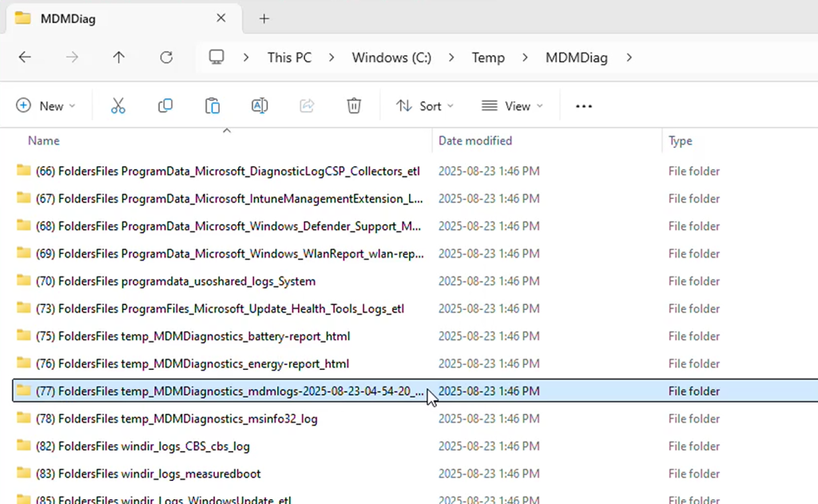This screenshot has width=818, height=504.
Task: Click the Copy icon in toolbar
Action: [x=165, y=105]
